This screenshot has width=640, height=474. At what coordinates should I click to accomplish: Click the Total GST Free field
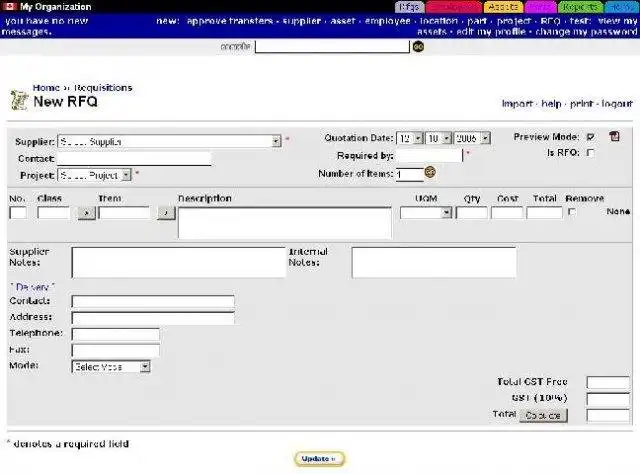[608, 383]
